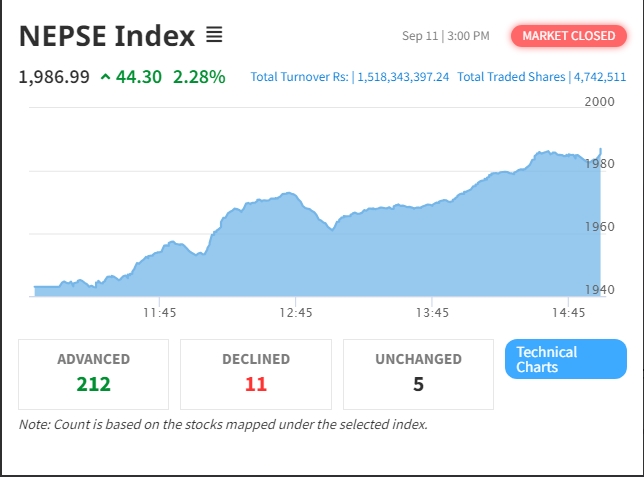Click the 2000 y-axis label

[x=600, y=102]
